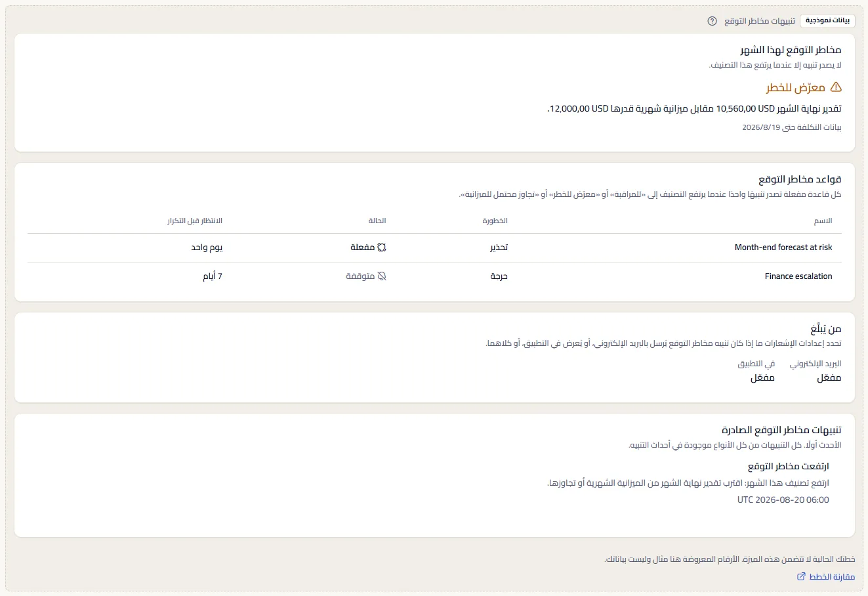Click the heading مخاطر التوقع لهذا الشهر
The width and height of the screenshot is (868, 596).
click(x=791, y=50)
